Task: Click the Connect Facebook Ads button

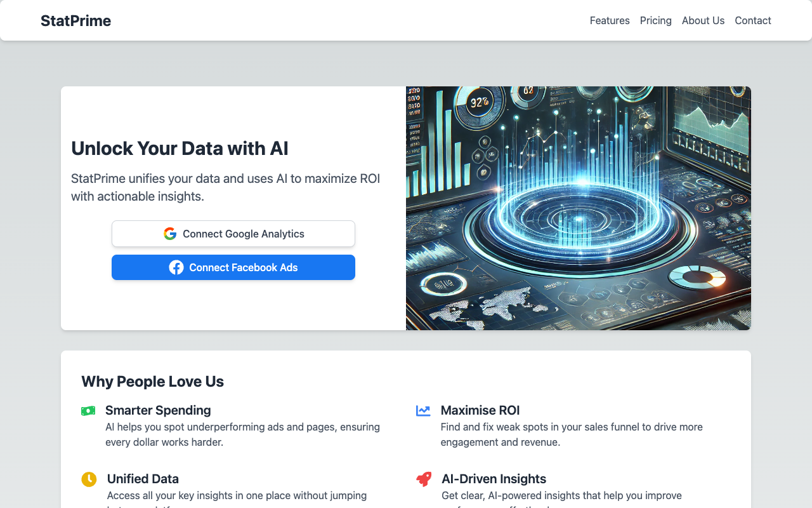Action: [x=233, y=267]
